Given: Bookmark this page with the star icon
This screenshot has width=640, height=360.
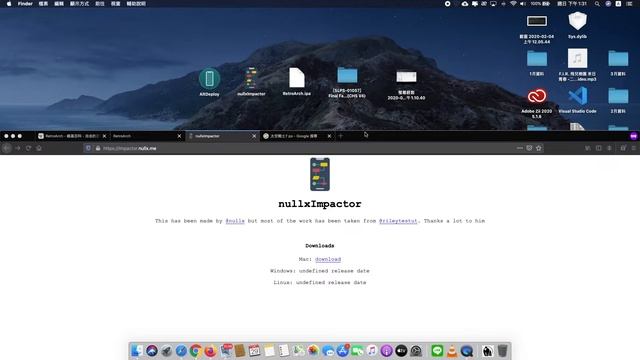Looking at the screenshot, I should pyautogui.click(x=538, y=148).
